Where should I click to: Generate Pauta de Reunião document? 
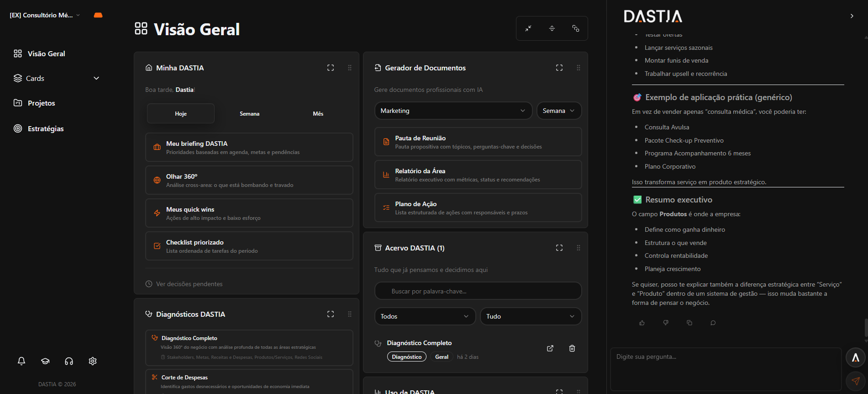(x=478, y=142)
